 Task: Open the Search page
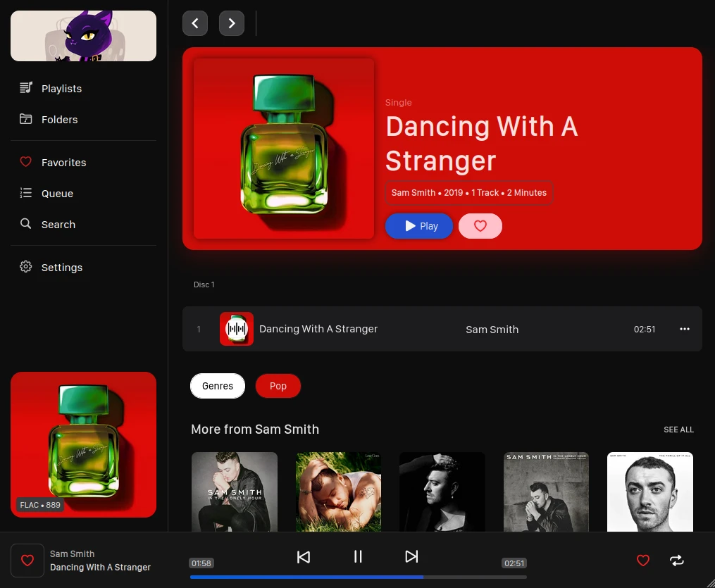[83, 224]
